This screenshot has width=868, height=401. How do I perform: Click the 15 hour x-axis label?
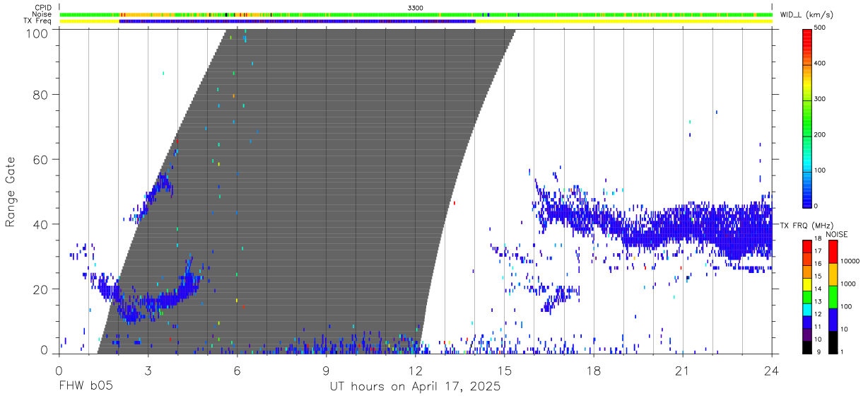[504, 370]
